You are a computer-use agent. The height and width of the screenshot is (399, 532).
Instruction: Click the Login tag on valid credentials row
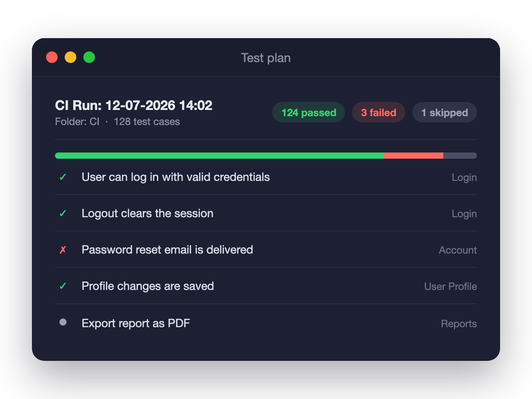[x=464, y=177]
